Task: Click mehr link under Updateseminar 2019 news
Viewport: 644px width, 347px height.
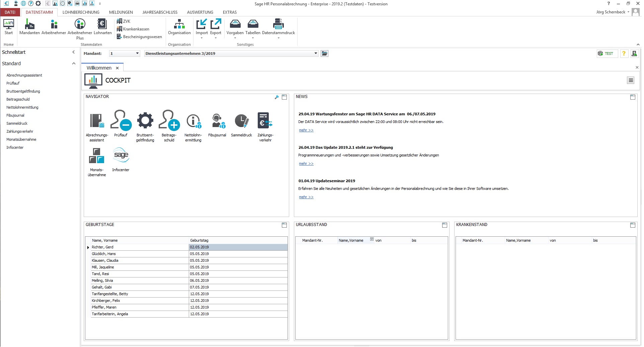Action: 306,197
